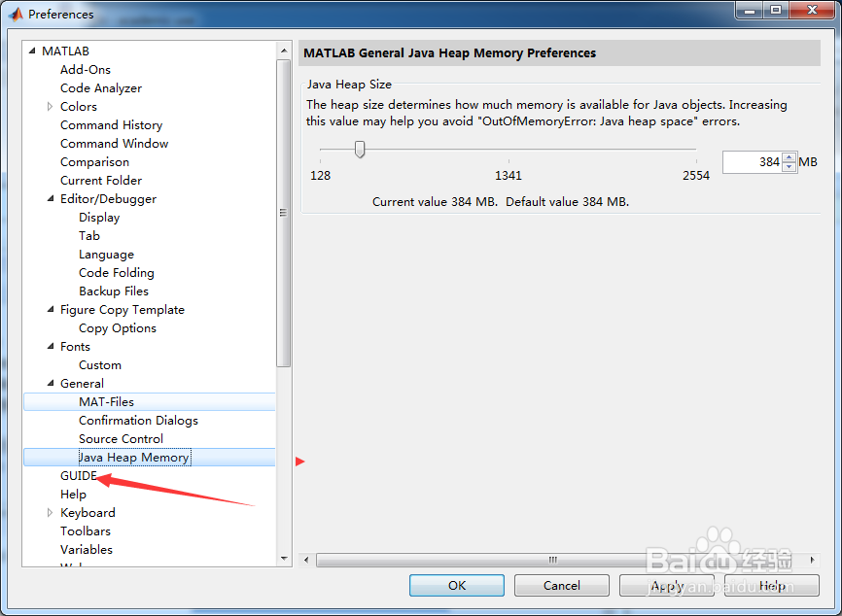Image resolution: width=842 pixels, height=616 pixels.
Task: Open Code Analyzer preferences
Action: pos(101,88)
